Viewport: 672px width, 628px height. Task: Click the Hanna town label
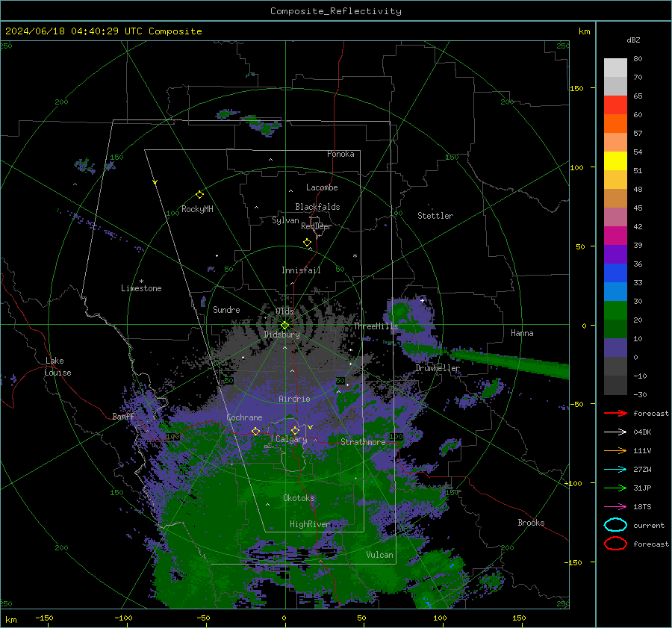[522, 333]
